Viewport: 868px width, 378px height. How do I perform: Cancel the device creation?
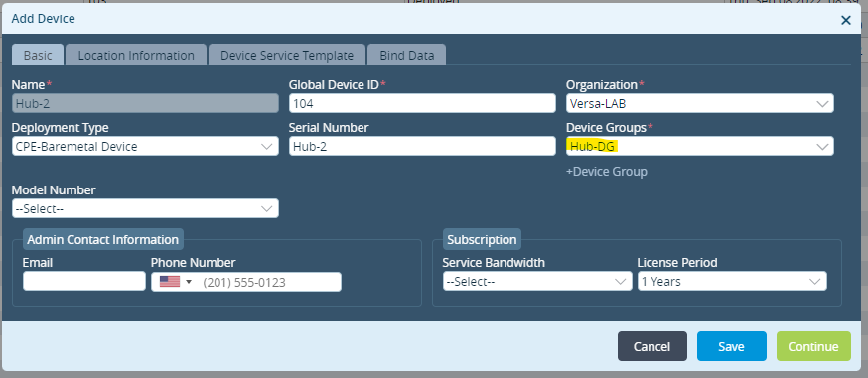[652, 346]
